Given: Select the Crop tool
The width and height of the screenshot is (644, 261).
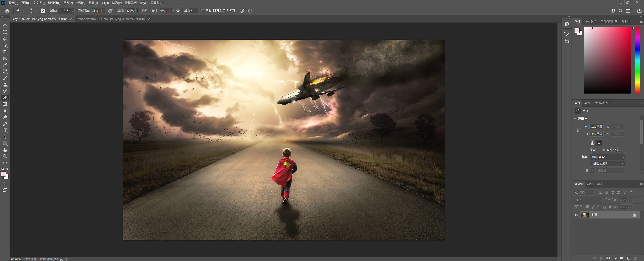Looking at the screenshot, I should pos(5,52).
